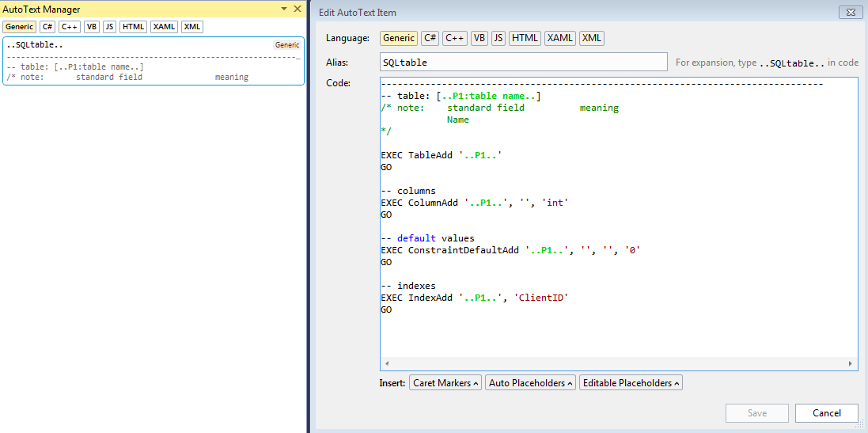The image size is (868, 433).
Task: Select C++ filter in AutoText Manager
Action: [70, 27]
